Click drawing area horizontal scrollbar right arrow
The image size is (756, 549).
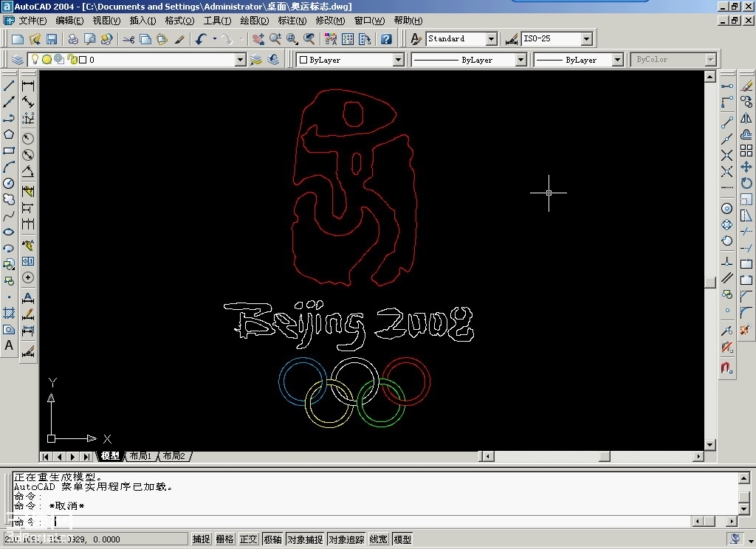[698, 456]
